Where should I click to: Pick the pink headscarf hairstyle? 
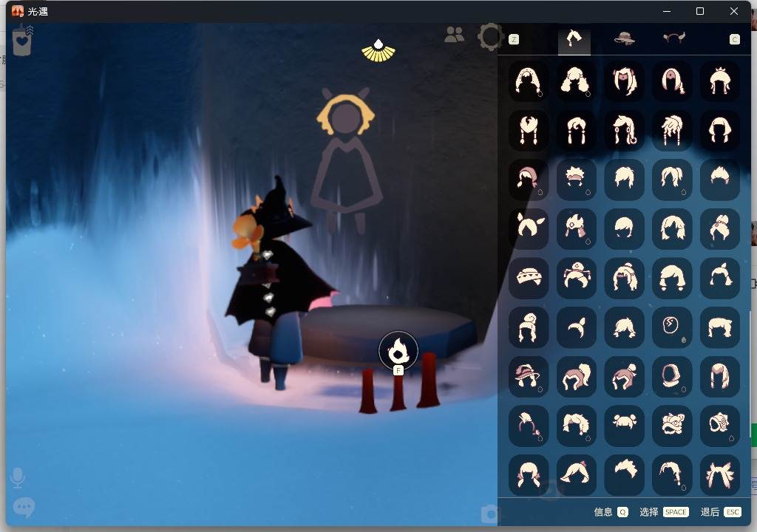529,180
